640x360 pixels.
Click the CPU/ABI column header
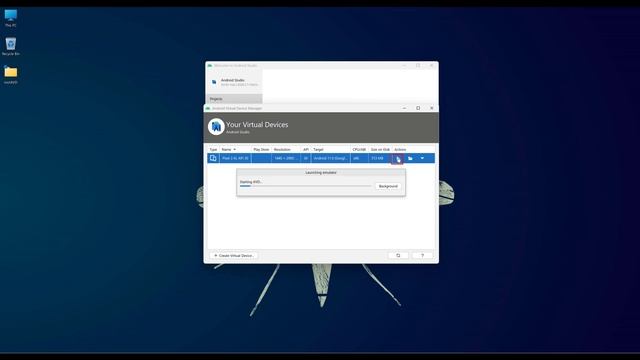point(359,150)
